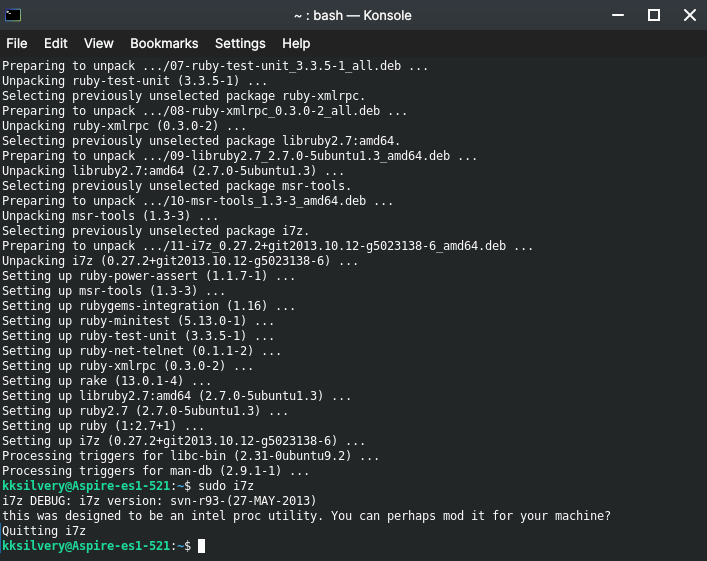707x561 pixels.
Task: Click the window title '~ : bash — Konsole'
Action: (353, 15)
